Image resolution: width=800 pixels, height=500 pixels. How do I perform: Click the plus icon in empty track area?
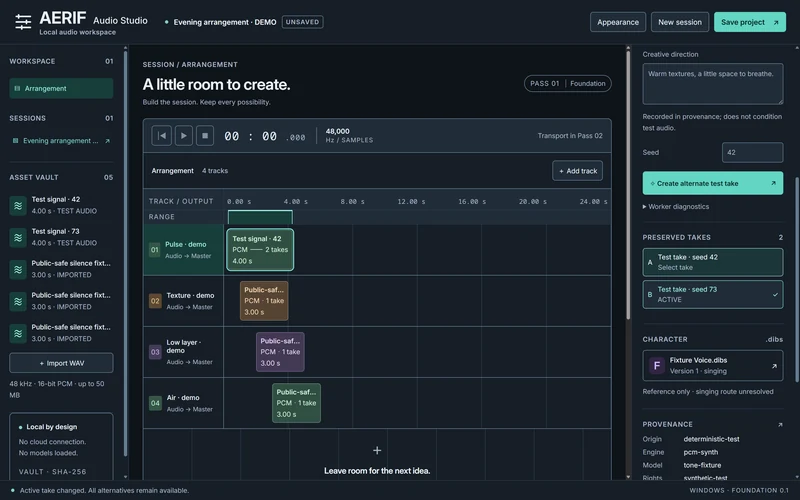[x=377, y=451]
